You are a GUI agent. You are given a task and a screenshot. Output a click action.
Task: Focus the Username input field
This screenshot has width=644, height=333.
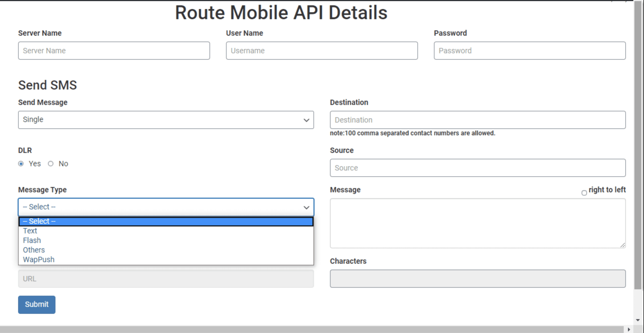point(321,51)
